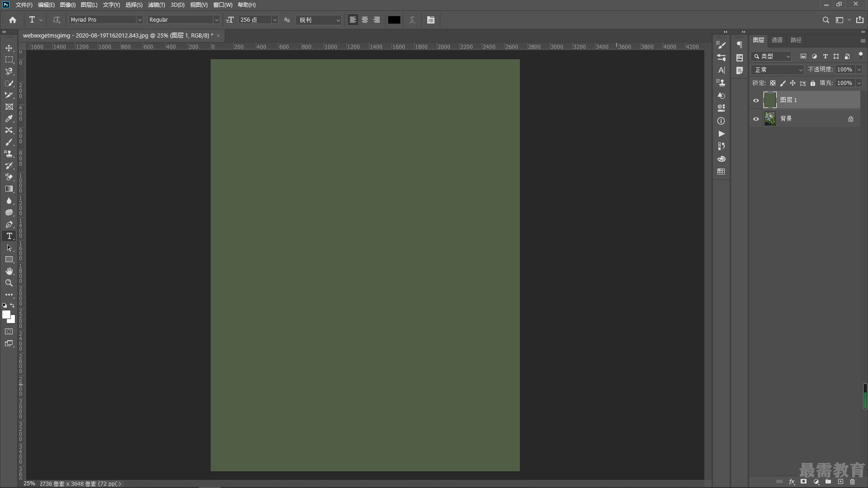The image size is (868, 488).
Task: Click the foreground color swatch
Action: (x=6, y=314)
